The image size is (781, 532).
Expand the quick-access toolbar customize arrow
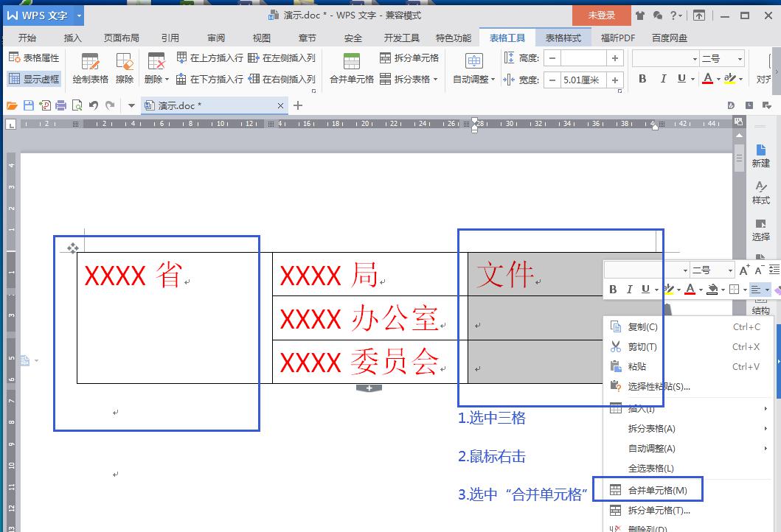131,105
